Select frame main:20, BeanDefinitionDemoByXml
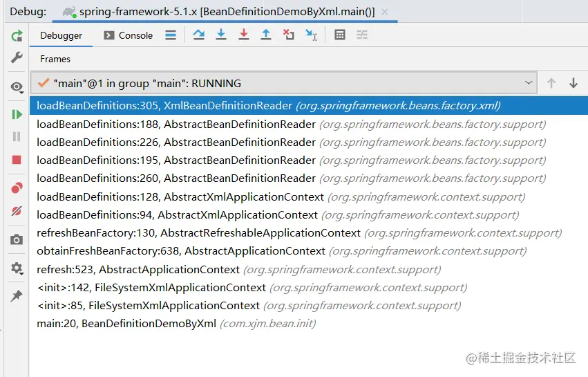 pos(309,323)
